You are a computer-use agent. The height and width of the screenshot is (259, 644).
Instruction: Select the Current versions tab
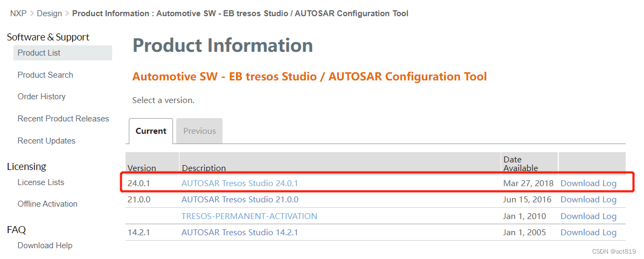151,131
